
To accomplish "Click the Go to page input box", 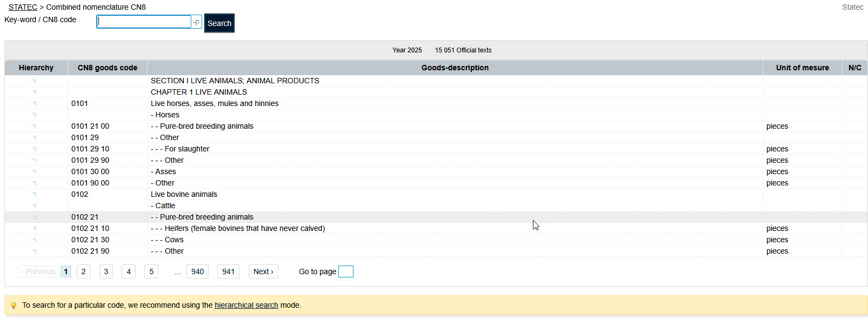I will 345,271.
